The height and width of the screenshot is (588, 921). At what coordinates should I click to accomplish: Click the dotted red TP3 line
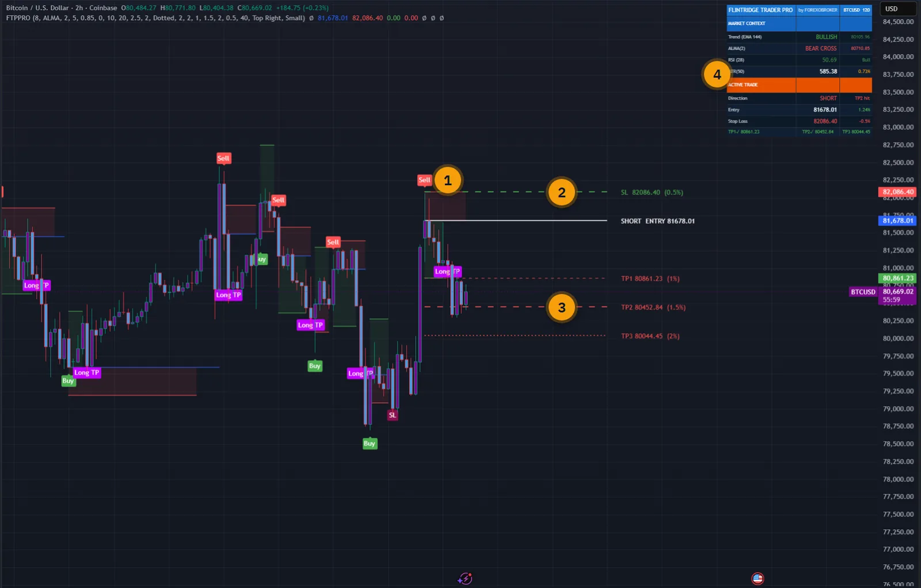click(515, 335)
